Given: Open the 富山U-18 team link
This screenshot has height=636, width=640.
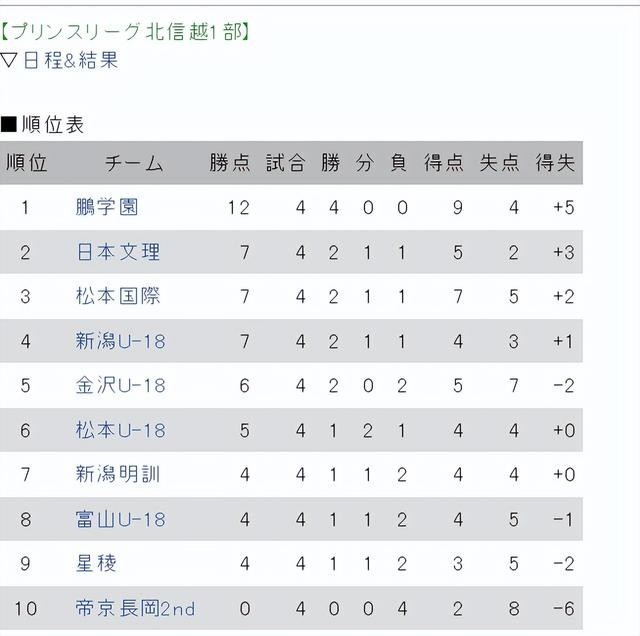Looking at the screenshot, I should 120,519.
